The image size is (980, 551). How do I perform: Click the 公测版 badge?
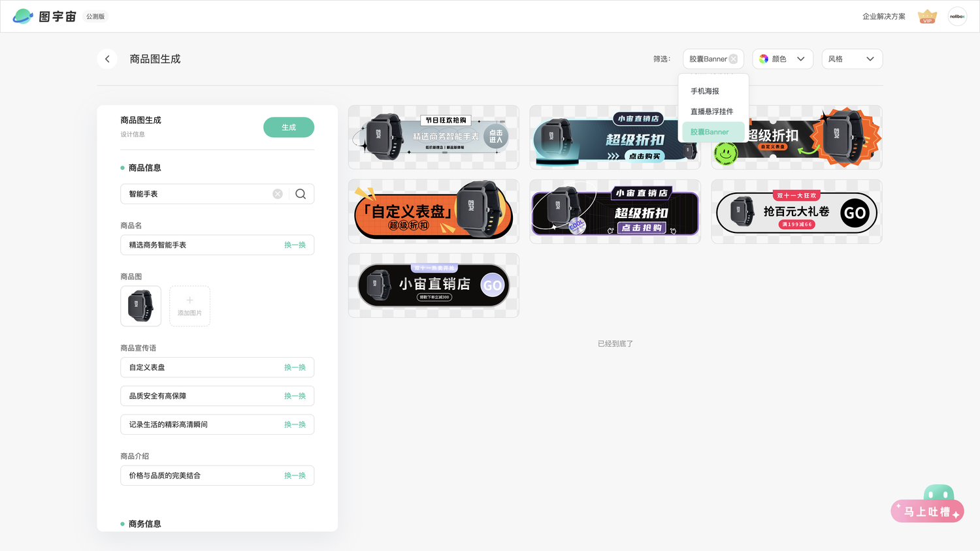click(95, 16)
